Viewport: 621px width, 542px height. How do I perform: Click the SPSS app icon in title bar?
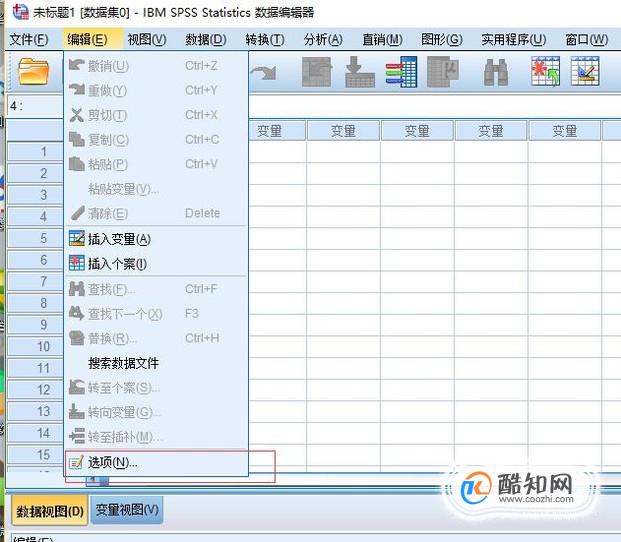point(20,12)
